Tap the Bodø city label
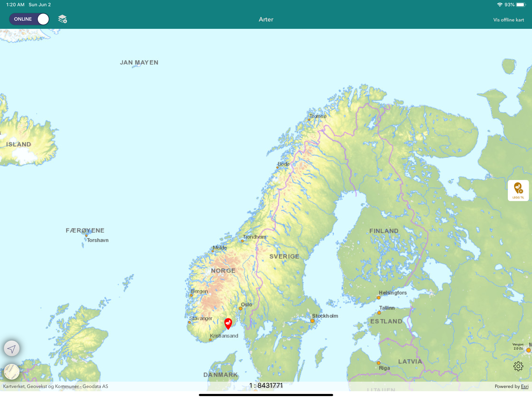The width and height of the screenshot is (532, 399). [x=284, y=164]
